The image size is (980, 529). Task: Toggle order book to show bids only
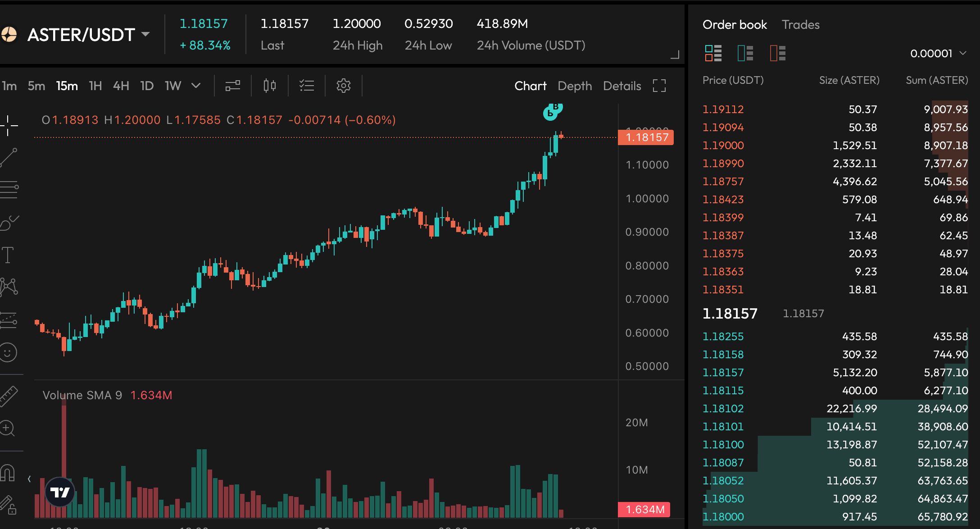[744, 53]
